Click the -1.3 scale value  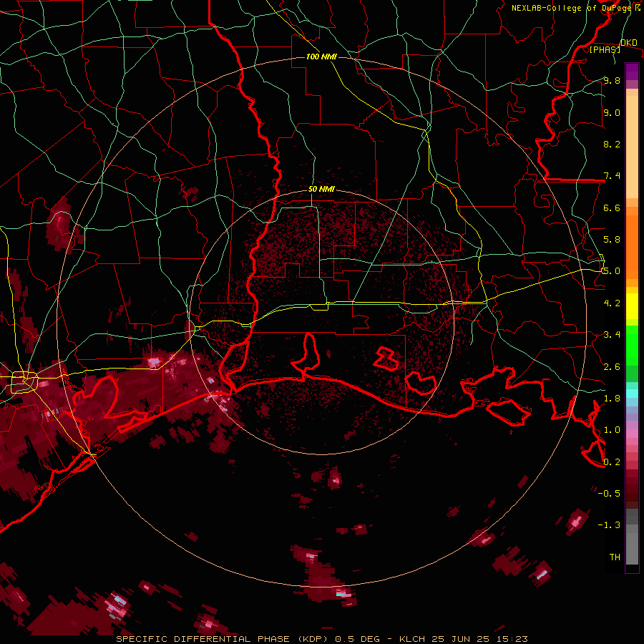(609, 525)
